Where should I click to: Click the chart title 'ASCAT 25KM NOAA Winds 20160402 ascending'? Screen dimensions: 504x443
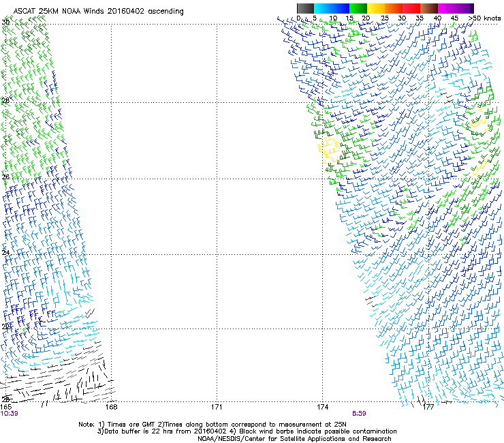(x=98, y=12)
